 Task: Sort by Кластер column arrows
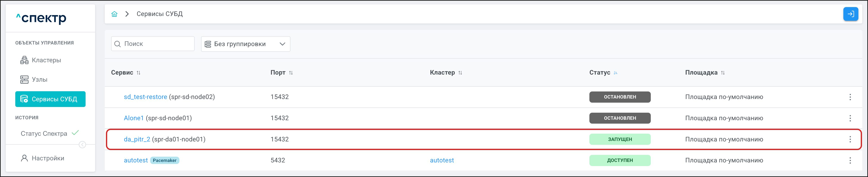click(x=460, y=73)
